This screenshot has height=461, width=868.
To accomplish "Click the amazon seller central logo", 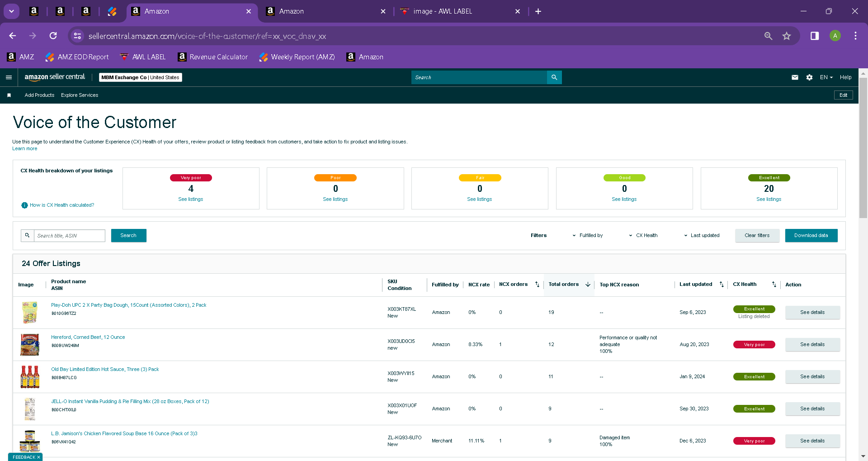I will [x=55, y=77].
